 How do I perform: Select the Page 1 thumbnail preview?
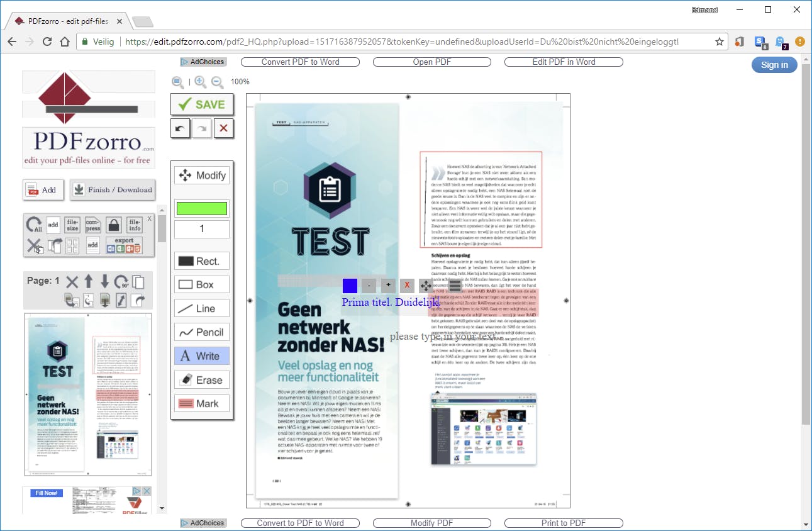tap(88, 394)
